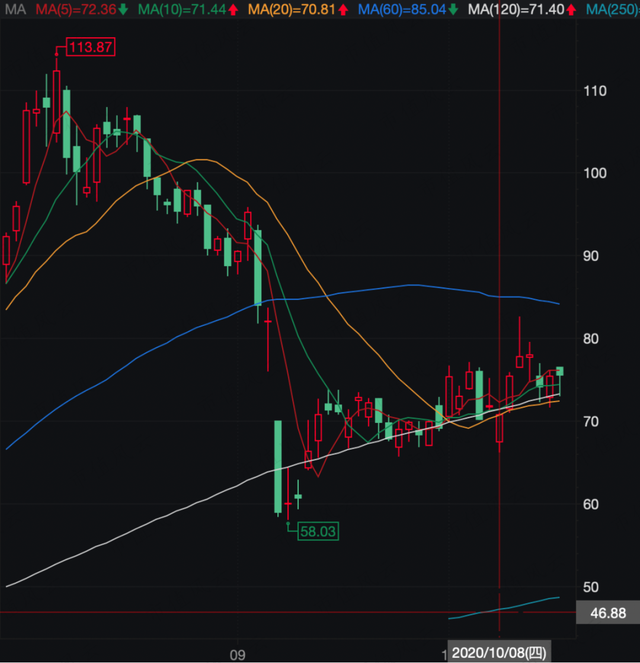Click the 2020/10/08 date label

pyautogui.click(x=499, y=653)
